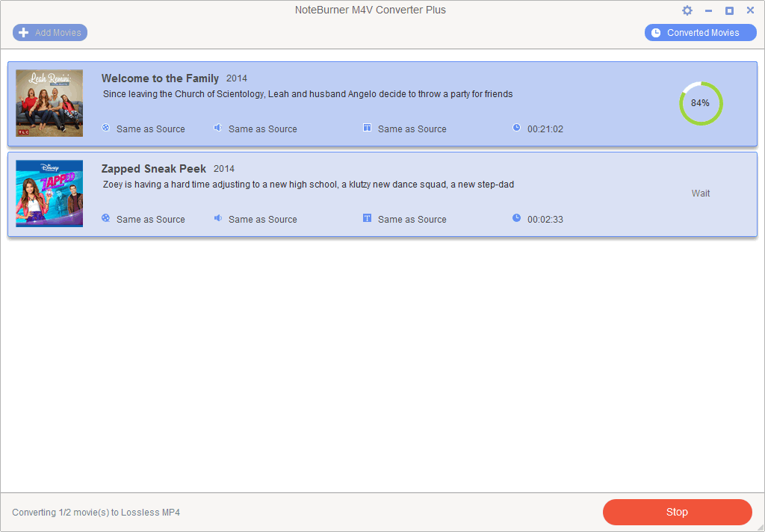Click the 2014 year beside Zapped Sneak Peek

(224, 169)
